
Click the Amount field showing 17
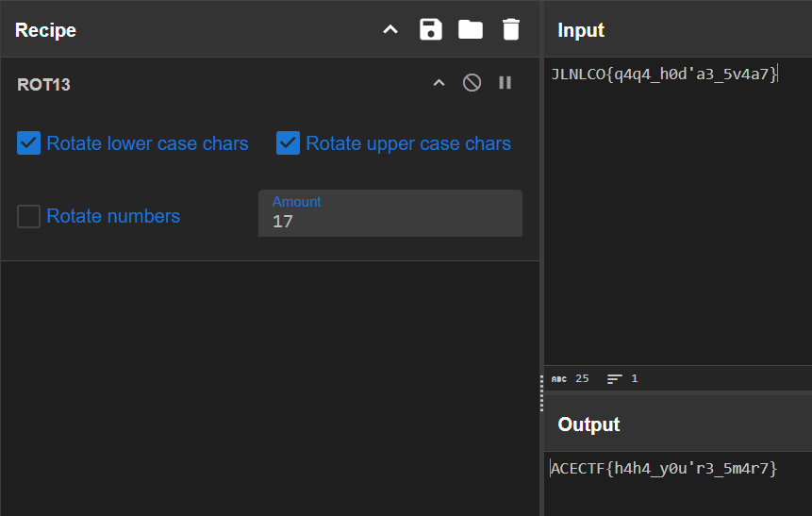click(x=389, y=222)
